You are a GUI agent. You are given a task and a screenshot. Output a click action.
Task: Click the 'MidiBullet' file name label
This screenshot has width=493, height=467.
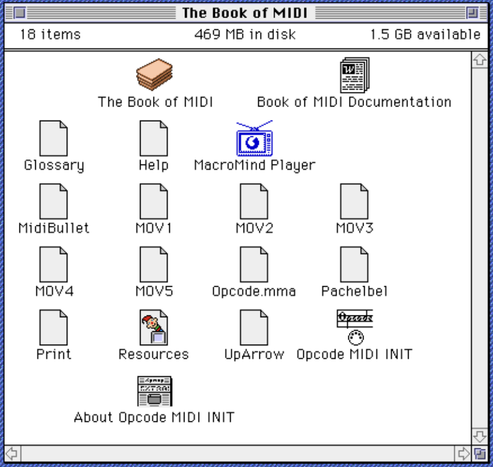[54, 228]
